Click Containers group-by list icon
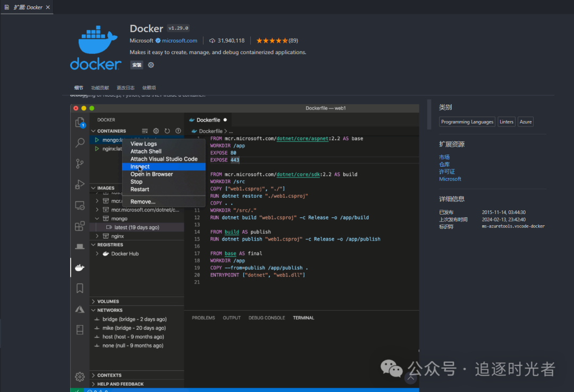 coord(145,131)
